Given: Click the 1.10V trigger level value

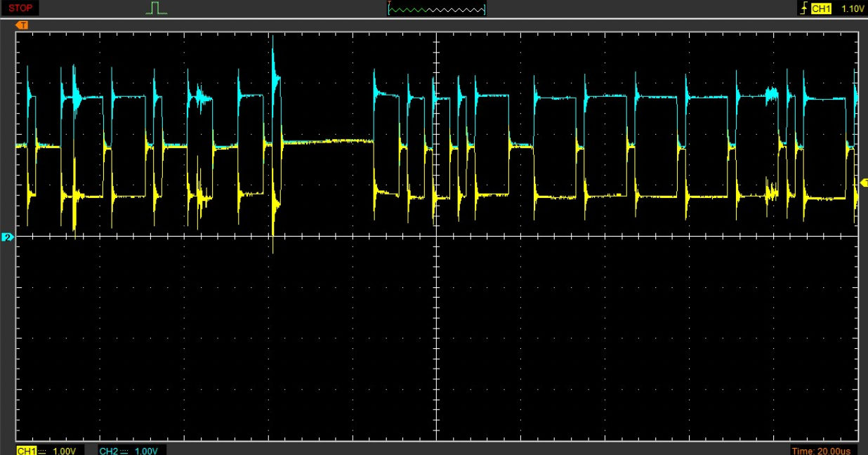Looking at the screenshot, I should (852, 8).
